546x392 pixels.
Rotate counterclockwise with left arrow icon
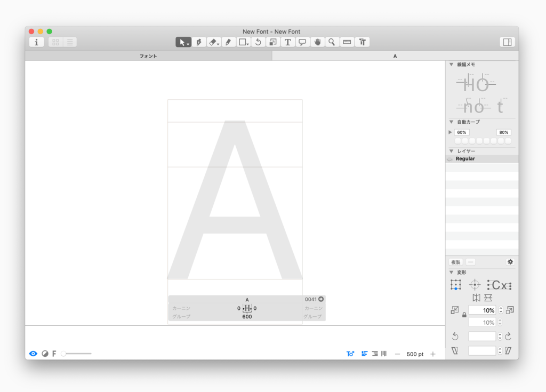[x=455, y=336]
